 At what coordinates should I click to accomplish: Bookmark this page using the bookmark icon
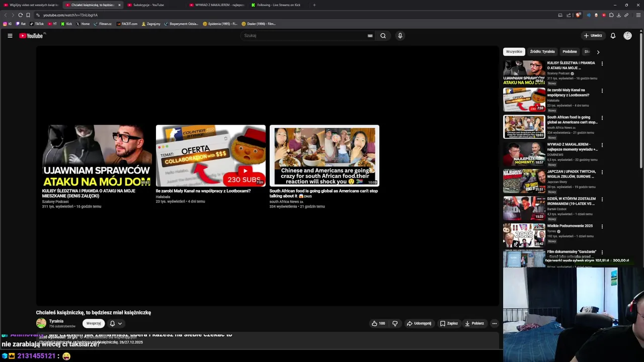click(28, 15)
